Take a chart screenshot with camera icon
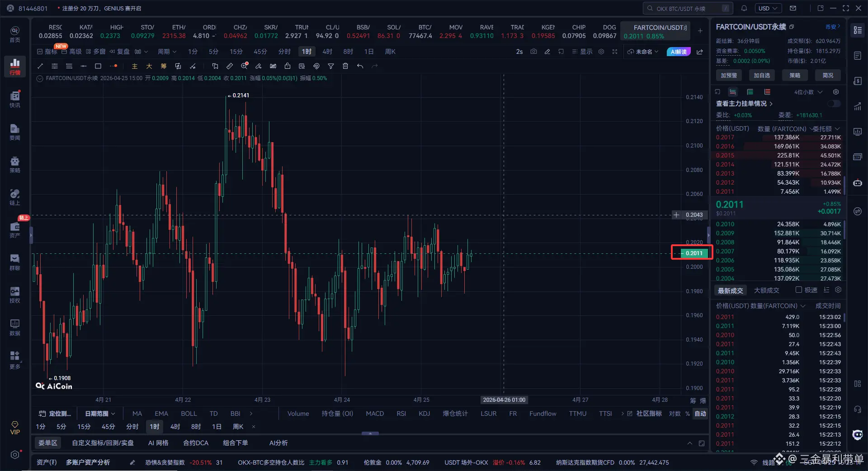Screen dimensions: 868x471 coord(533,52)
